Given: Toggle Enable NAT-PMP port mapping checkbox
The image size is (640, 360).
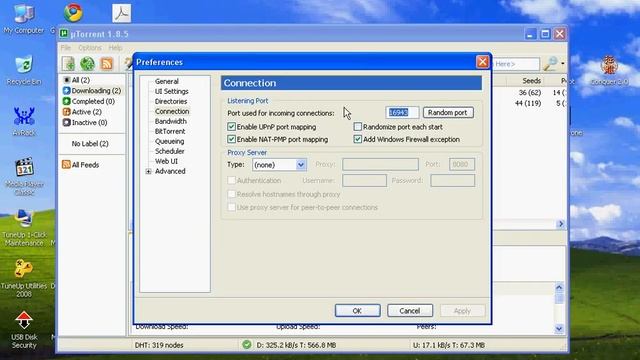Looking at the screenshot, I should click(x=231, y=139).
